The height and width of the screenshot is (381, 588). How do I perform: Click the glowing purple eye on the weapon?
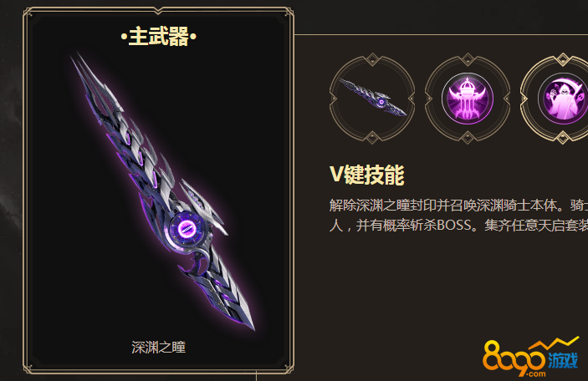[186, 227]
